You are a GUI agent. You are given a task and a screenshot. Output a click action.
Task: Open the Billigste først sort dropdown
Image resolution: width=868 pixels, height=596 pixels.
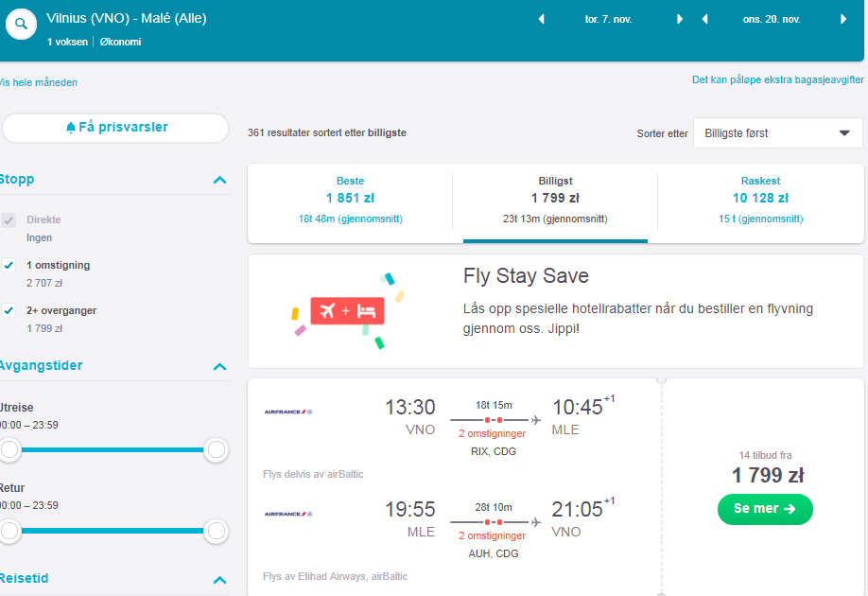(x=778, y=133)
